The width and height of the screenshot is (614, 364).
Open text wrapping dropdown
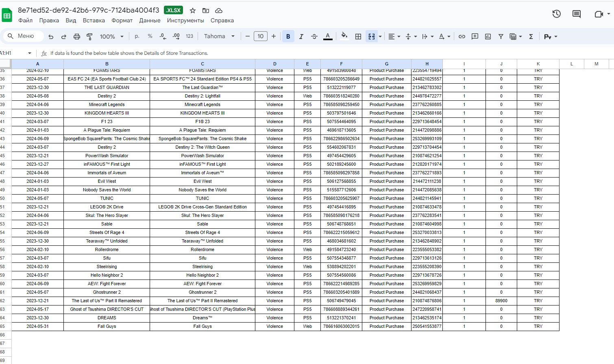(x=428, y=37)
